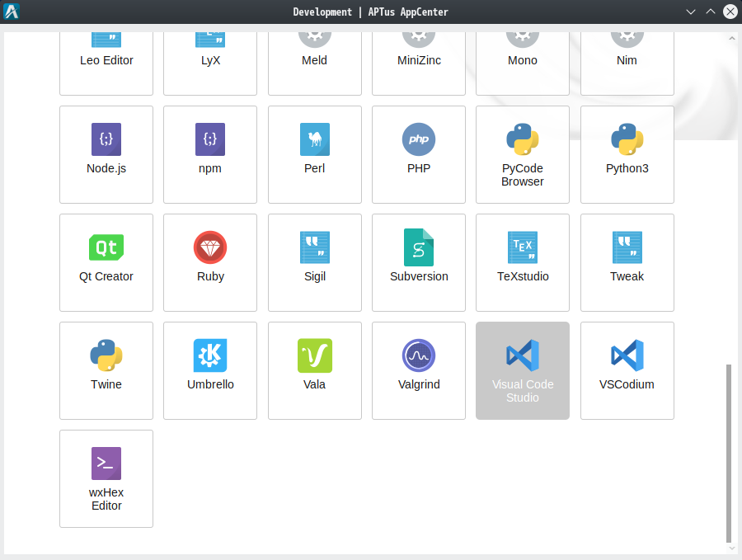742x560 pixels.
Task: Choose the PyCode Browser tile
Action: pyautogui.click(x=523, y=154)
